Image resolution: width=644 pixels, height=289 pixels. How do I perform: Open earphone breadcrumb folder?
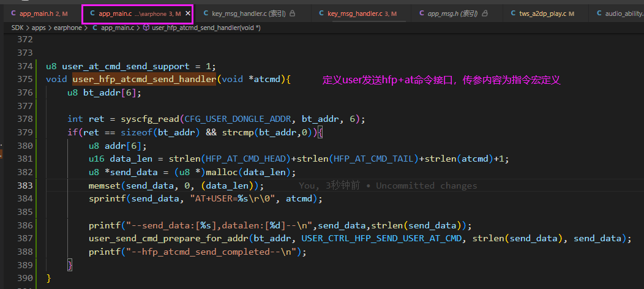pos(68,28)
